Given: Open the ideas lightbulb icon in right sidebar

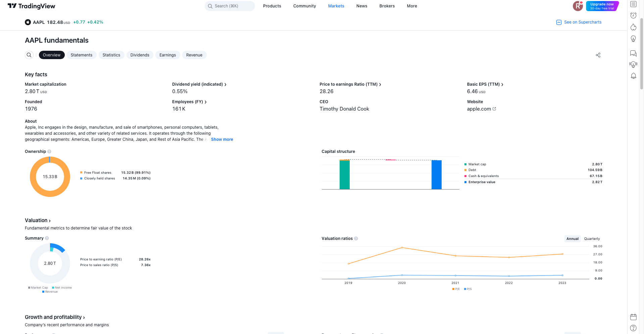Looking at the screenshot, I should (x=633, y=39).
